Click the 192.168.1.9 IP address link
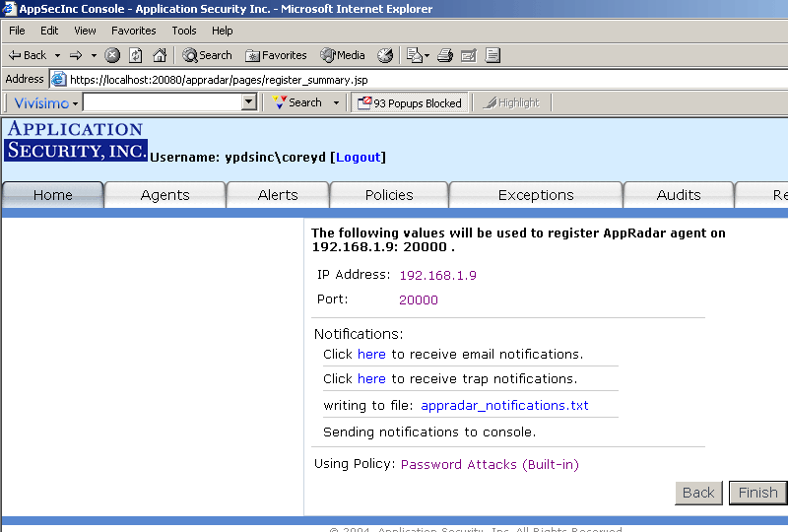 click(x=437, y=275)
